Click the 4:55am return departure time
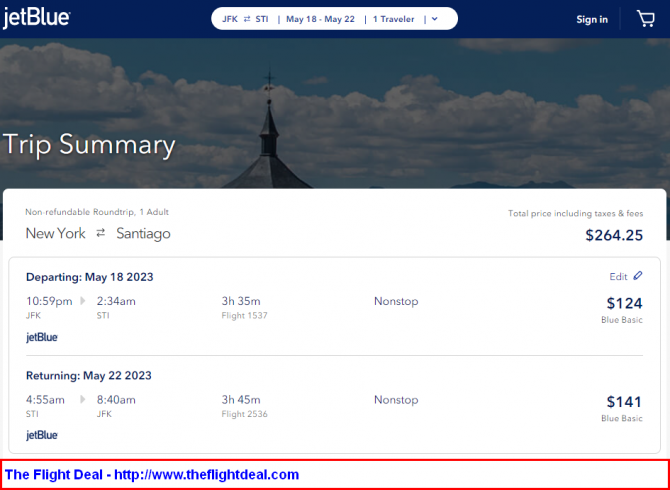Viewport: 670px width, 490px height. tap(45, 400)
